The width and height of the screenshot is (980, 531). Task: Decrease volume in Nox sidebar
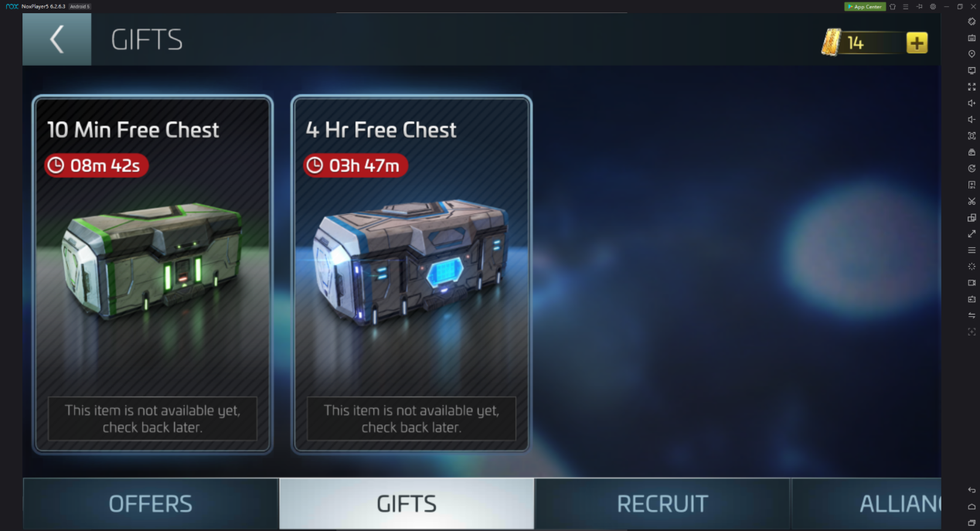click(971, 119)
